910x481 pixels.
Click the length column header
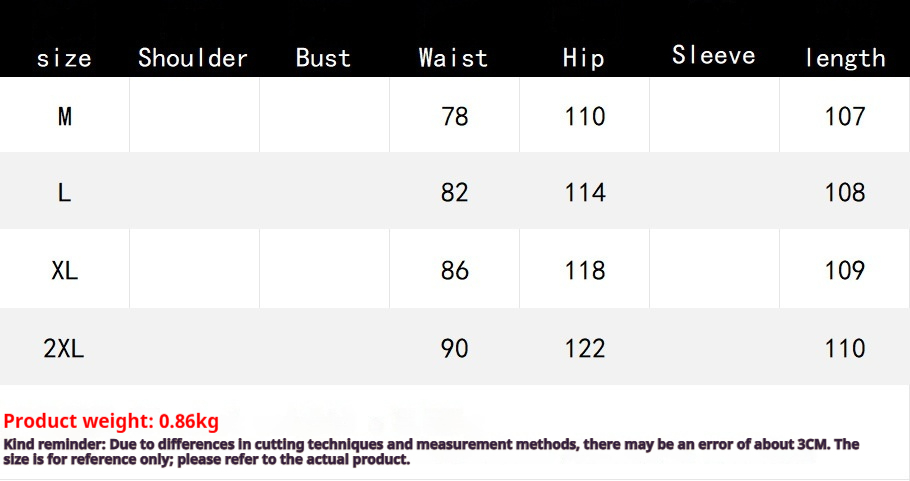point(845,58)
